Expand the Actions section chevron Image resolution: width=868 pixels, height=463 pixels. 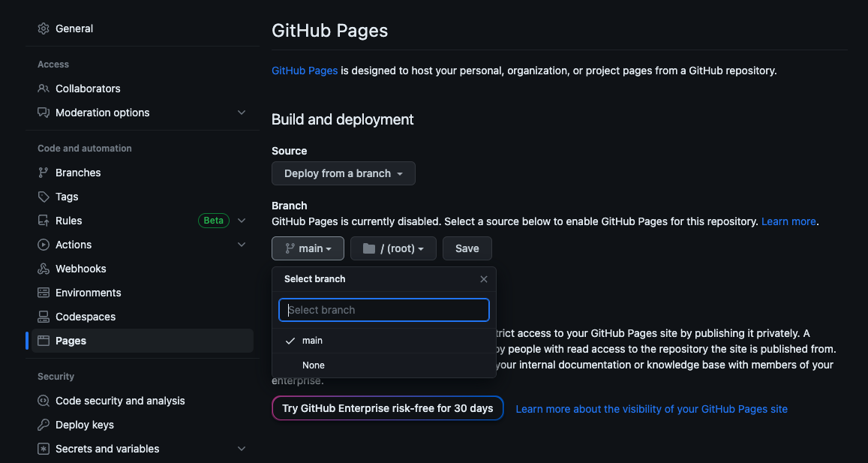(x=242, y=245)
